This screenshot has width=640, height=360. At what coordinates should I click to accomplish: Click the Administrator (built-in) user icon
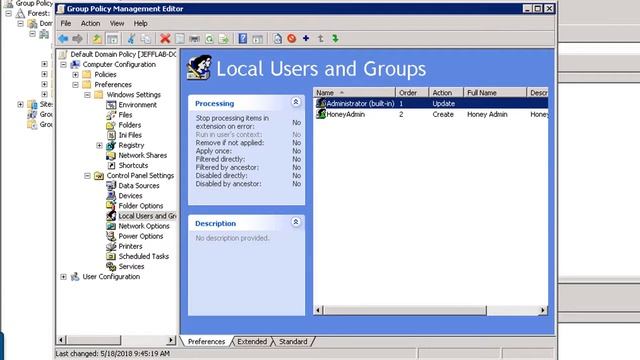pyautogui.click(x=321, y=103)
